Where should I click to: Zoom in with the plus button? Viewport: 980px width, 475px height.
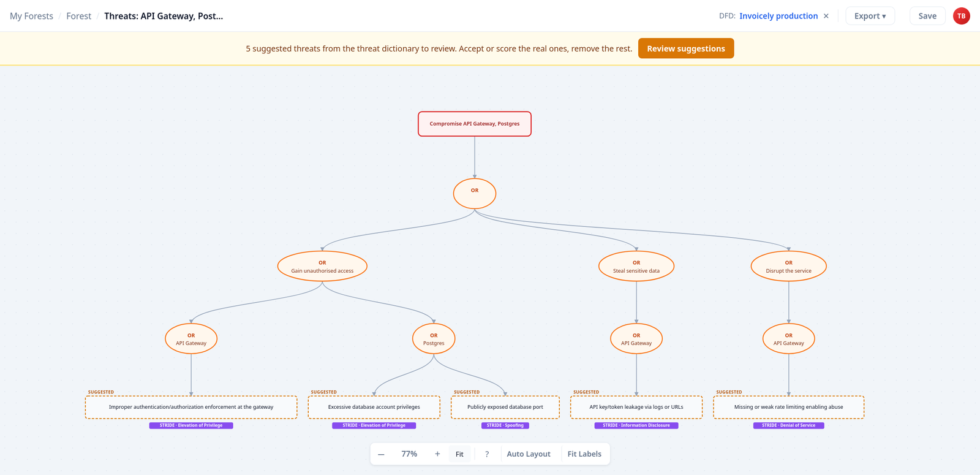(x=437, y=454)
